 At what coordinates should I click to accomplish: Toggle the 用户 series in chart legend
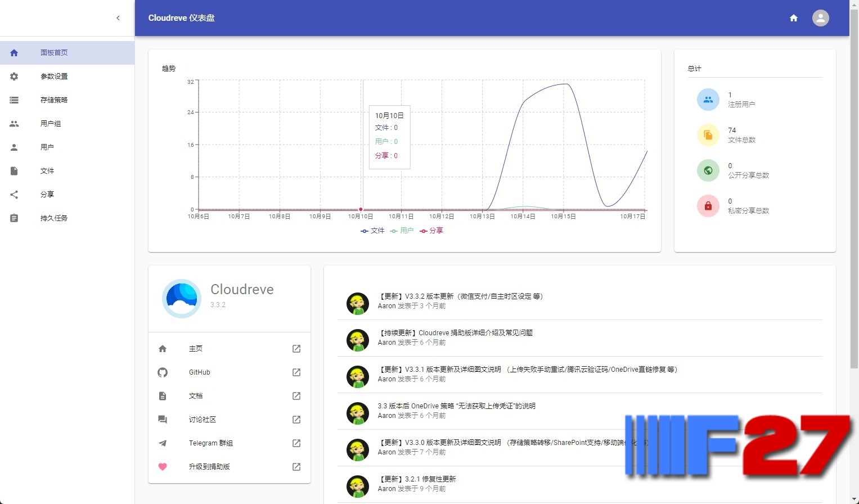[x=402, y=231]
